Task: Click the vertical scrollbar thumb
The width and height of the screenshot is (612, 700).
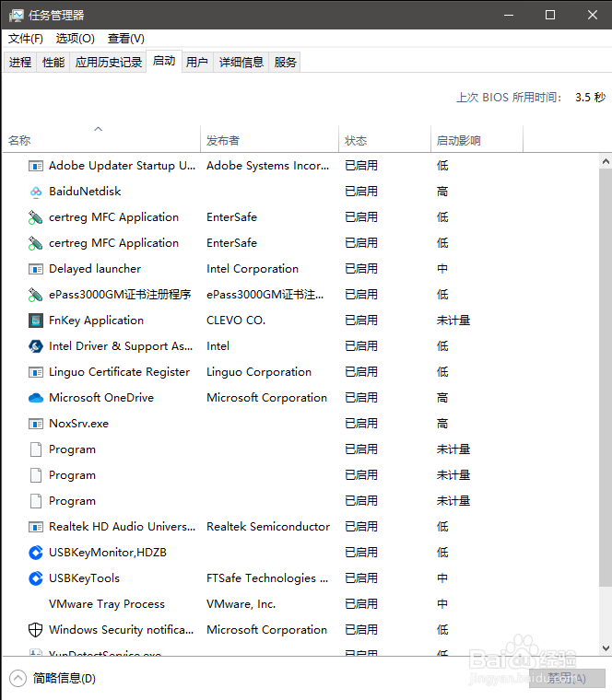Action: pos(606,379)
